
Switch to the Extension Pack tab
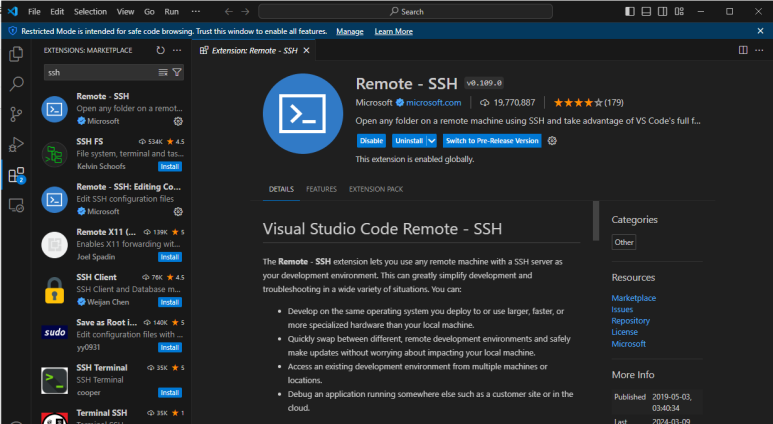(376, 189)
